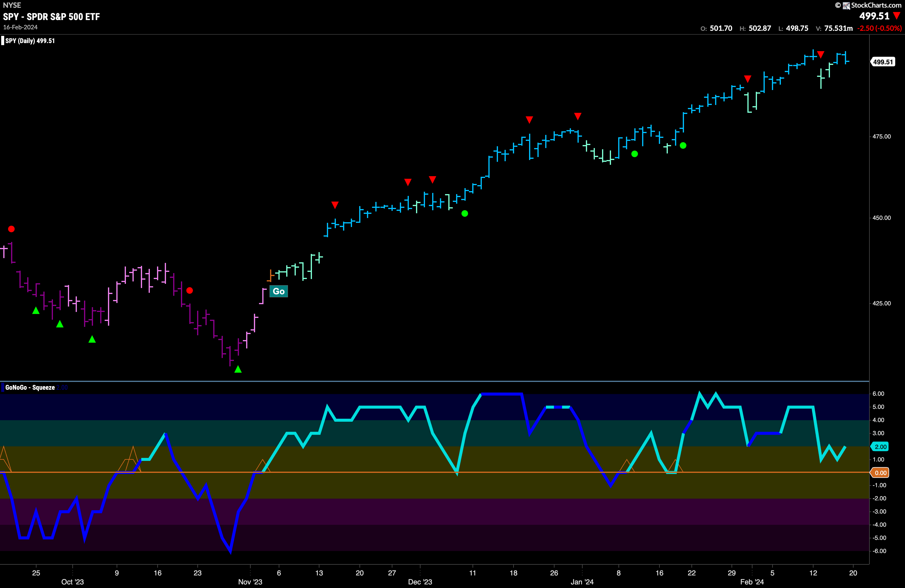The width and height of the screenshot is (905, 588).
Task: Click the red triangle above late December high
Action: (x=578, y=116)
